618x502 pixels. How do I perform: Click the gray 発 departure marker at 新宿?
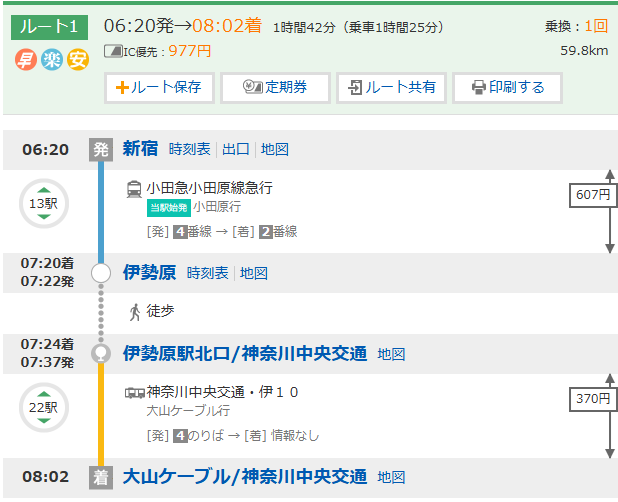tap(101, 150)
